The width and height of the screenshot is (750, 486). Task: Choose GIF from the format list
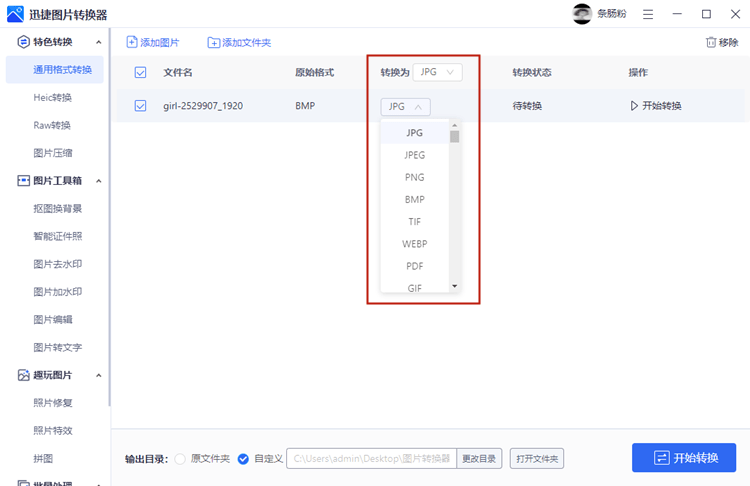coord(415,287)
